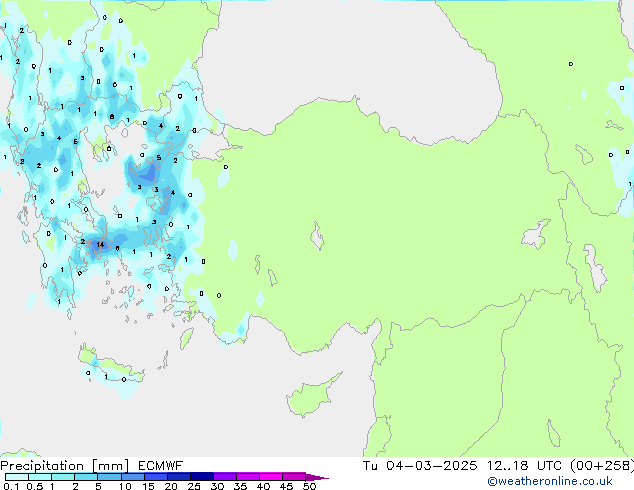Click legend scale label '0.5'

(x=35, y=486)
